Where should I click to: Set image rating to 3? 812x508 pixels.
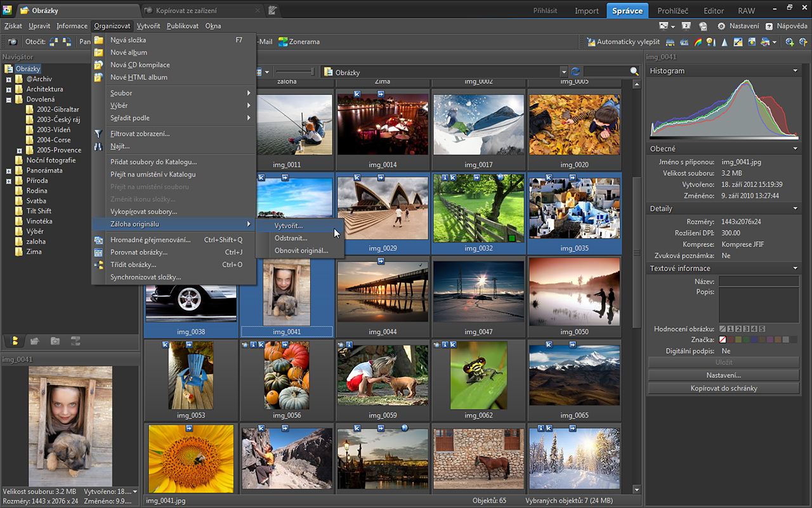point(745,329)
